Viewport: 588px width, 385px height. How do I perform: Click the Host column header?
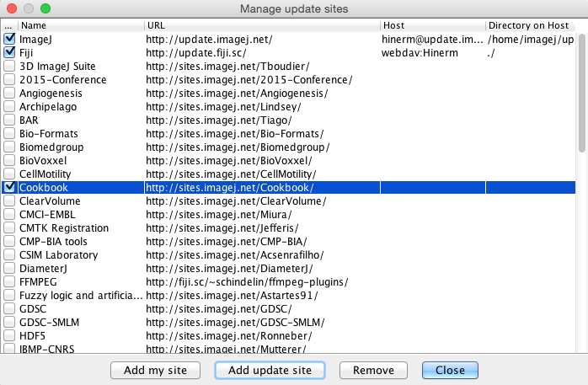click(433, 25)
